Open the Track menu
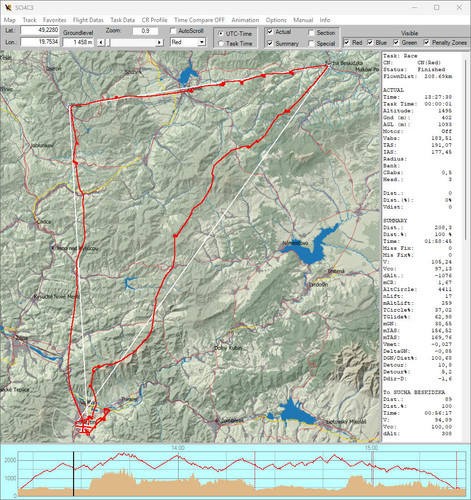Viewport: 471px width, 500px height. pos(29,20)
